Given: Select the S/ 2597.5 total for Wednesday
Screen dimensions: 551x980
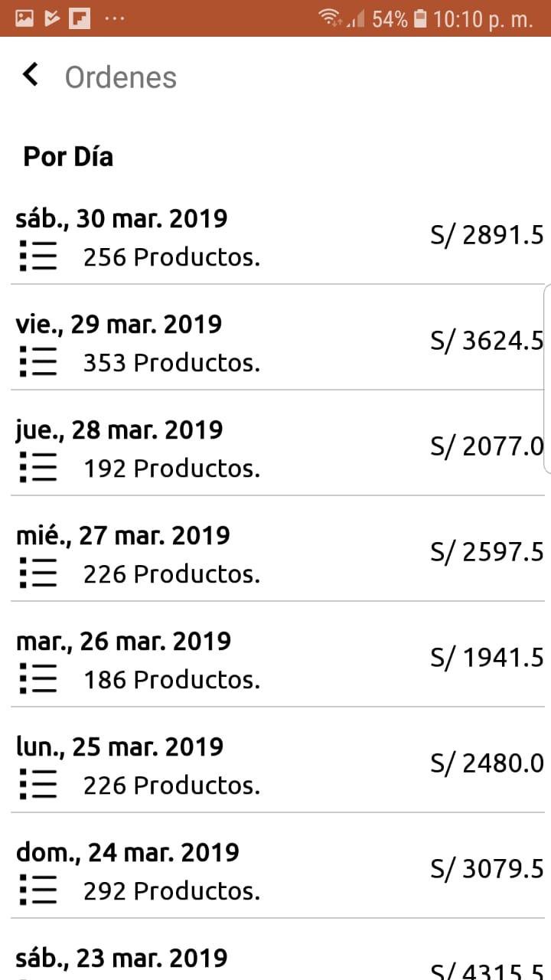Looking at the screenshot, I should [x=487, y=551].
